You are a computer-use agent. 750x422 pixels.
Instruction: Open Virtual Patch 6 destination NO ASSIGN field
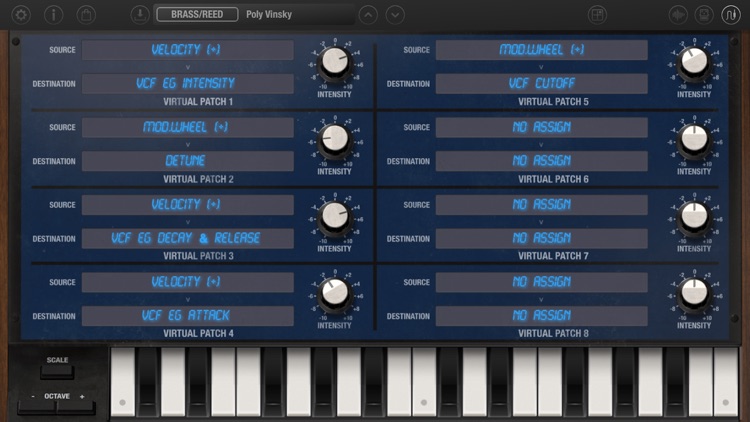pos(541,161)
